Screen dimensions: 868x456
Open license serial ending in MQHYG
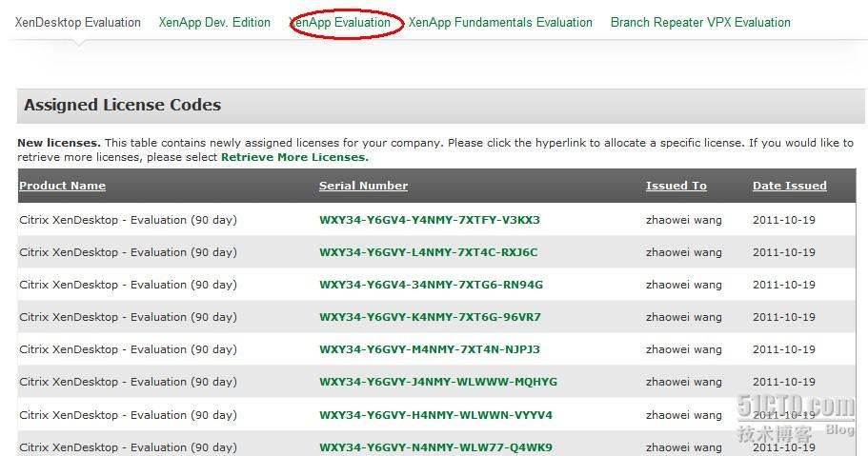click(x=438, y=382)
